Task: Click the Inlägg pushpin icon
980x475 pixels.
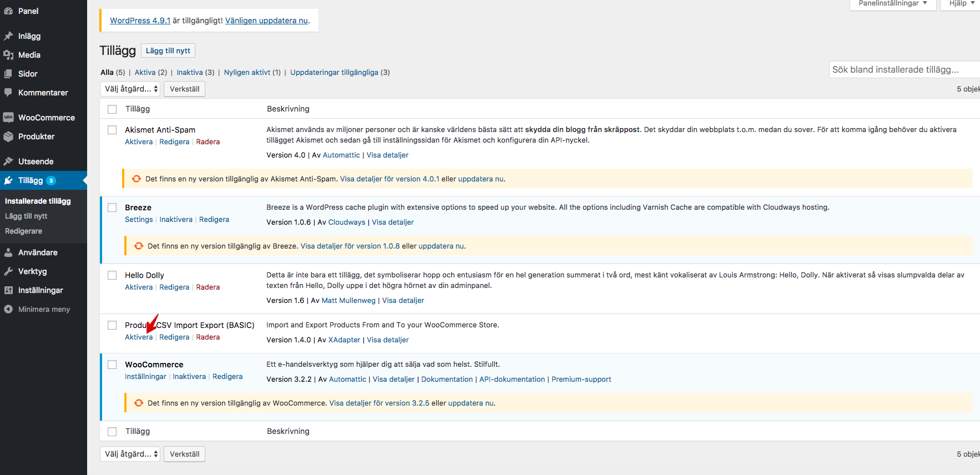Action: 8,36
